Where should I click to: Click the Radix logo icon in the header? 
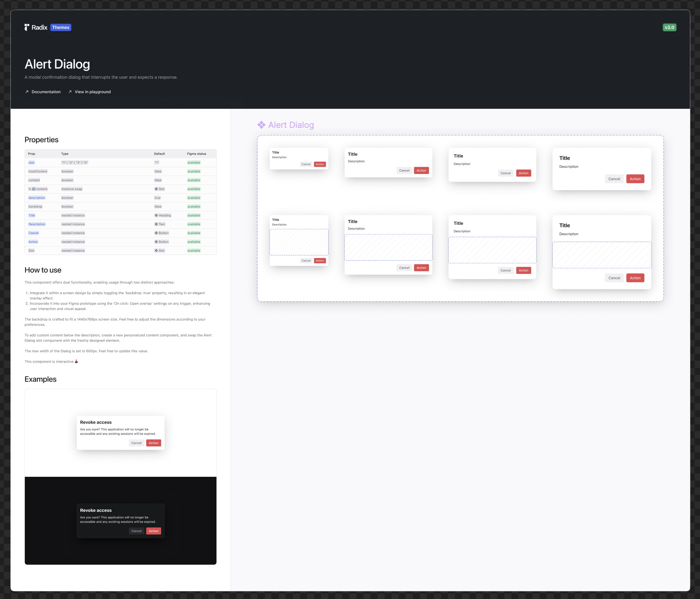(x=27, y=27)
